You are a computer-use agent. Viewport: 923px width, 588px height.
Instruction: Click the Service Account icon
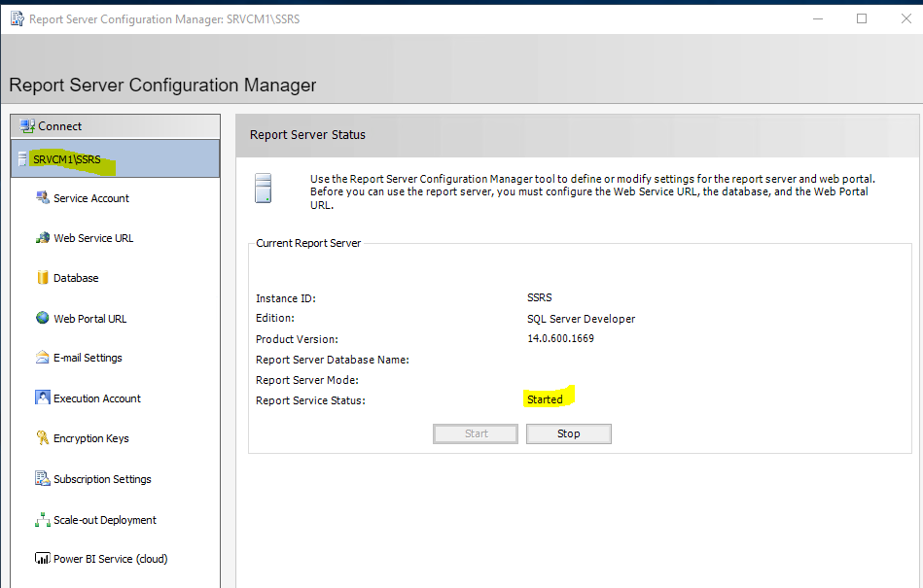point(43,197)
